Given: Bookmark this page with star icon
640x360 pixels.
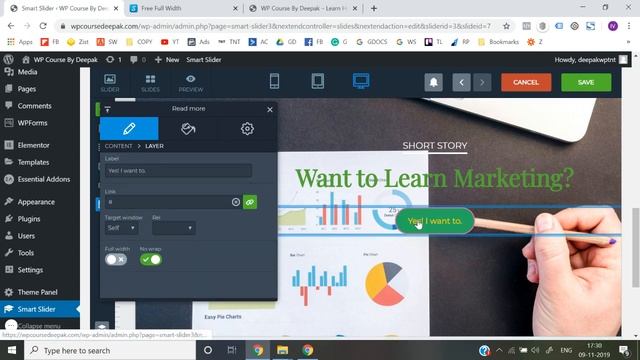Looking at the screenshot, I should point(507,26).
